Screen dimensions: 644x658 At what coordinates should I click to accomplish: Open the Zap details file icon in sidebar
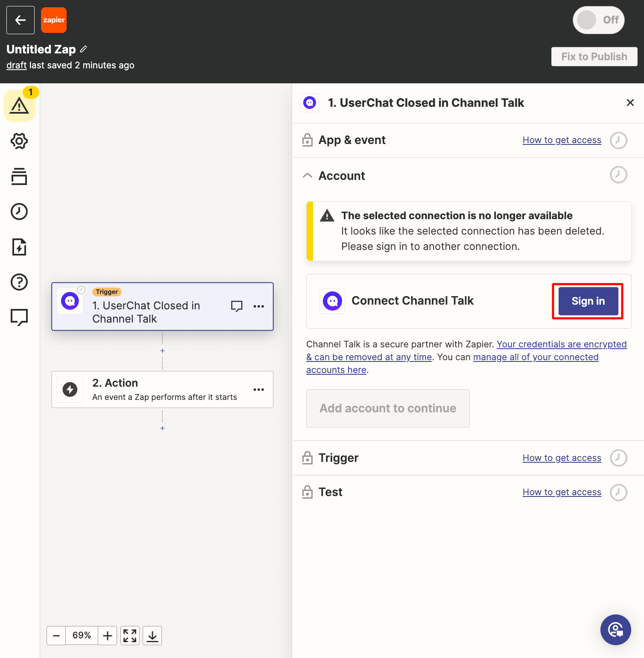point(19,247)
